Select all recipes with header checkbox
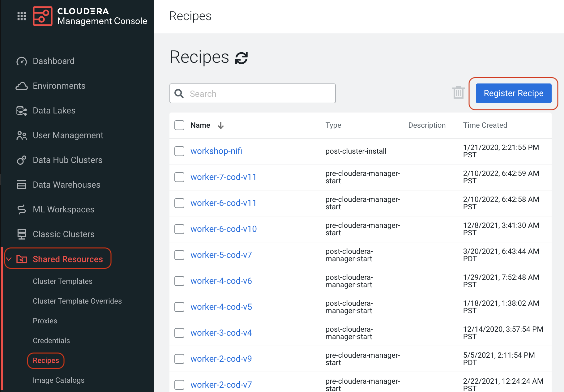Viewport: 564px width, 392px height. coord(179,125)
